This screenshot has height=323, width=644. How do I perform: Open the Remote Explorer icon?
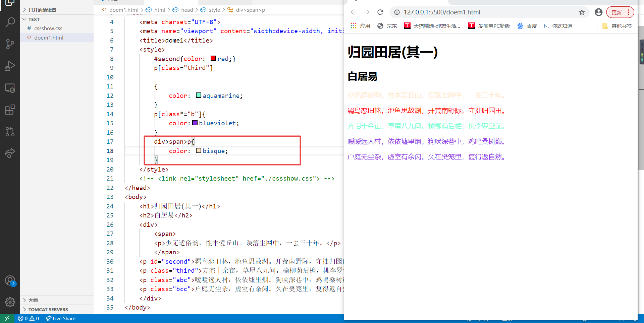(10, 88)
